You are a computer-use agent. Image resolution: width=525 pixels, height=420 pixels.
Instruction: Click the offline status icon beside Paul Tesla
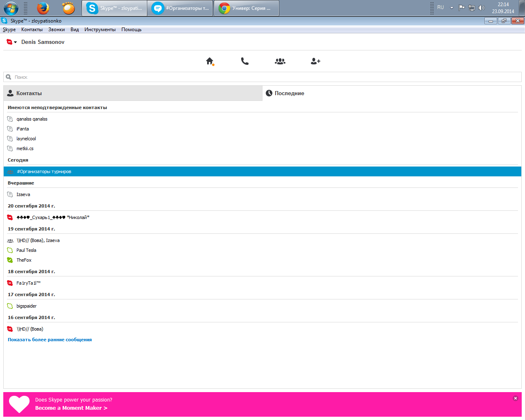coord(10,250)
